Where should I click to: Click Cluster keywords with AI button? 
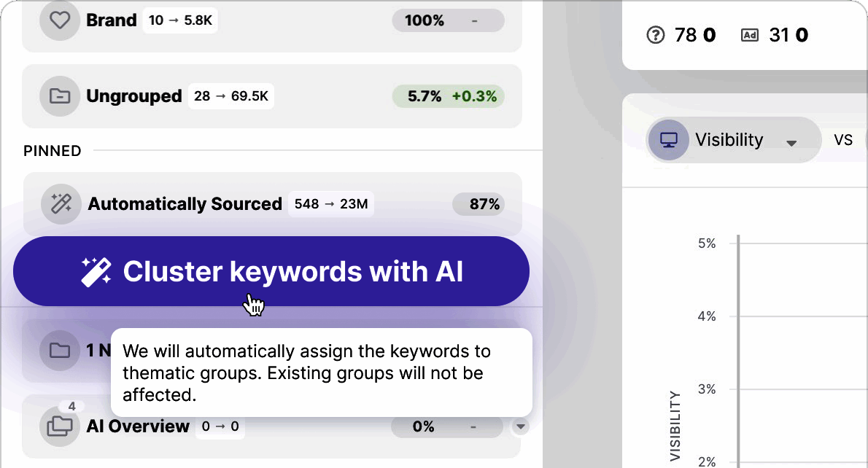tap(271, 271)
